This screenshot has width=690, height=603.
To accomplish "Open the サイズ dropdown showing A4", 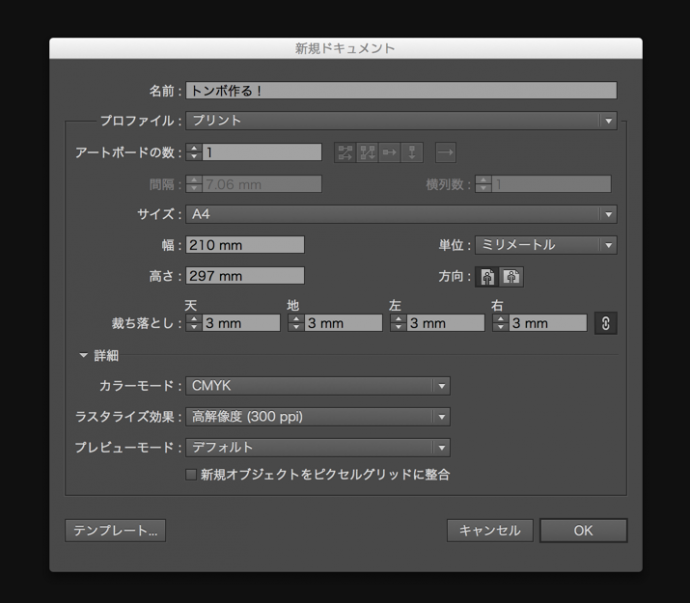I will 401,214.
